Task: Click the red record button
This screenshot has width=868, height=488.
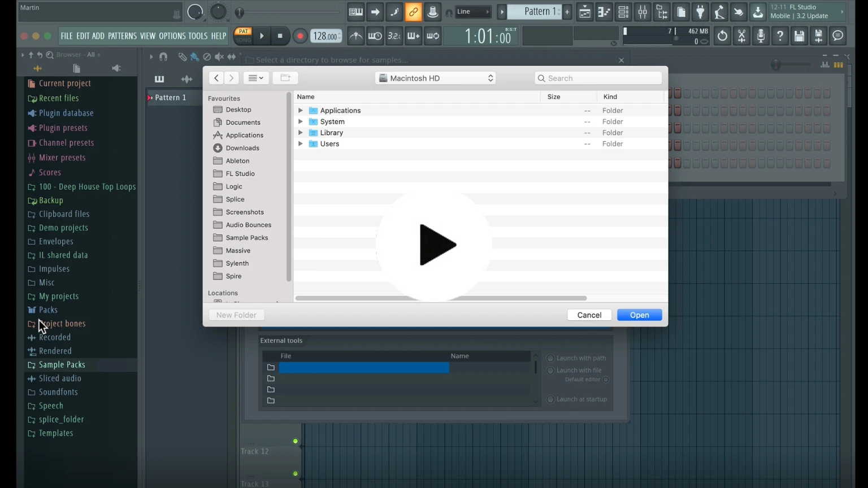Action: [x=300, y=36]
